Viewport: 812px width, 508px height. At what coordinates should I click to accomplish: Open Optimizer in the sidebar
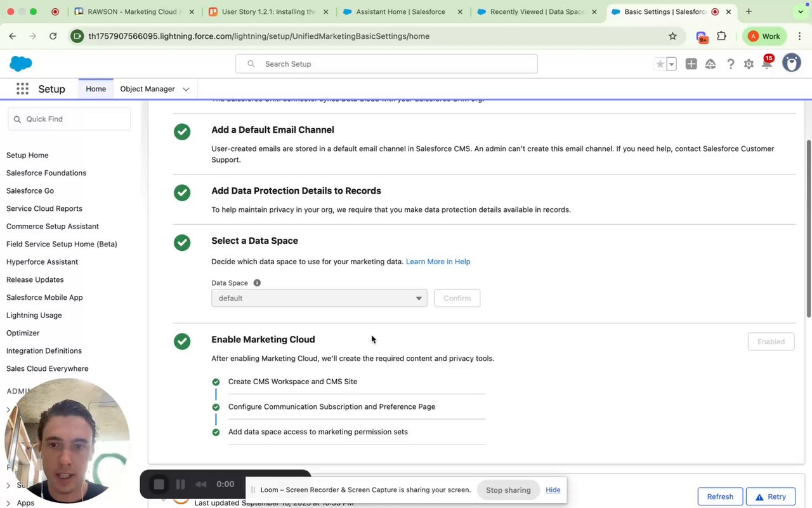tap(23, 333)
